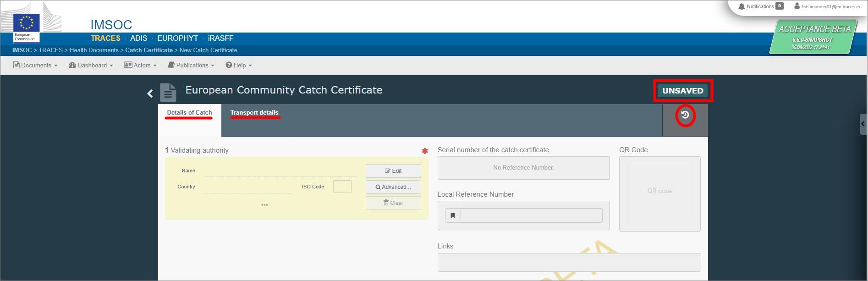This screenshot has width=868, height=281.
Task: Click the No Reference Number serial field
Action: tap(523, 168)
